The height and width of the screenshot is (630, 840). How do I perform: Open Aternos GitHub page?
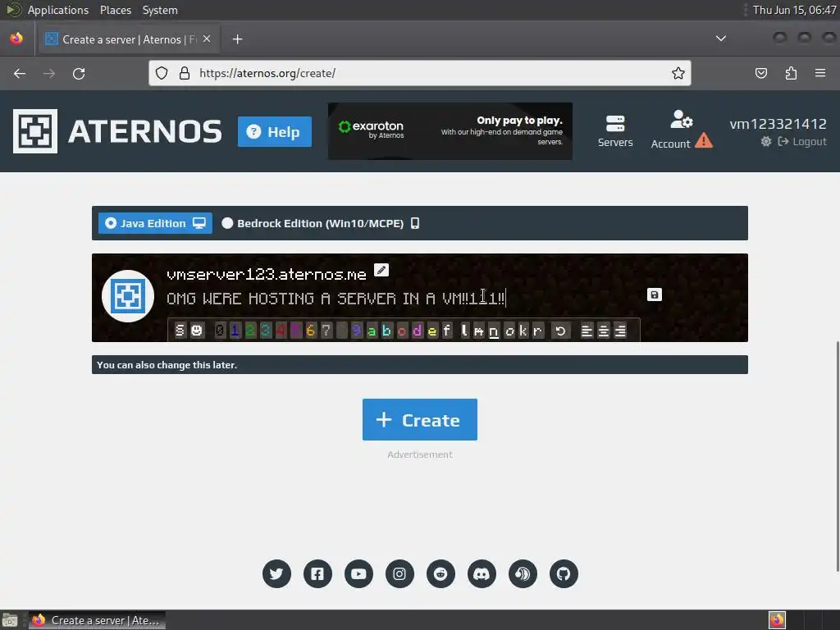(x=564, y=573)
